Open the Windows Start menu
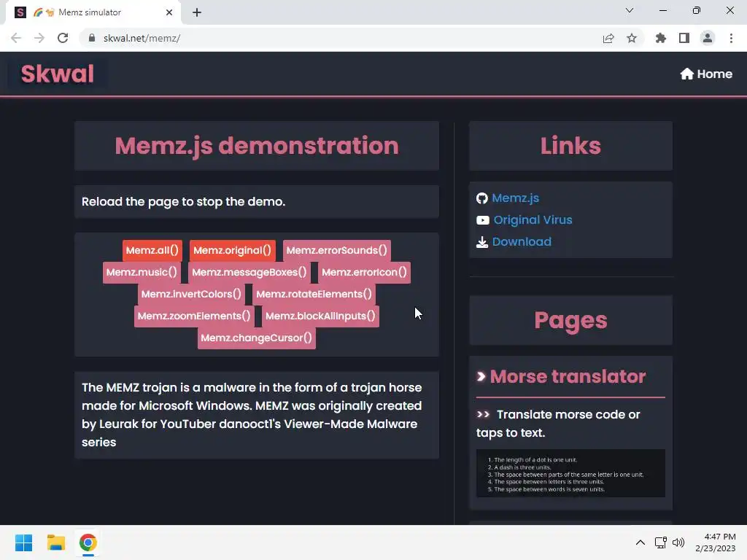This screenshot has width=747, height=560. coord(23,542)
